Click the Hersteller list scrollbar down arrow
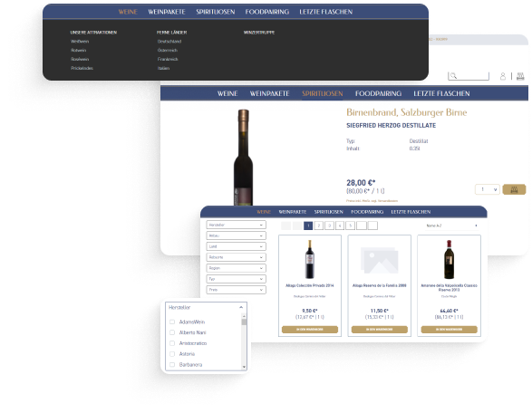Image resolution: width=532 pixels, height=413 pixels. [244, 367]
